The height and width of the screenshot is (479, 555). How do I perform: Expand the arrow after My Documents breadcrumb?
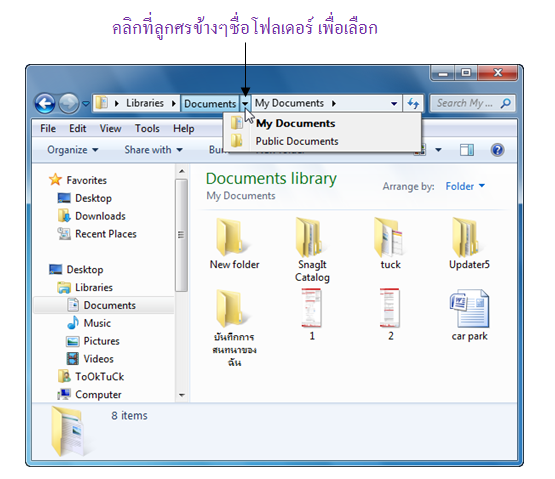[334, 104]
